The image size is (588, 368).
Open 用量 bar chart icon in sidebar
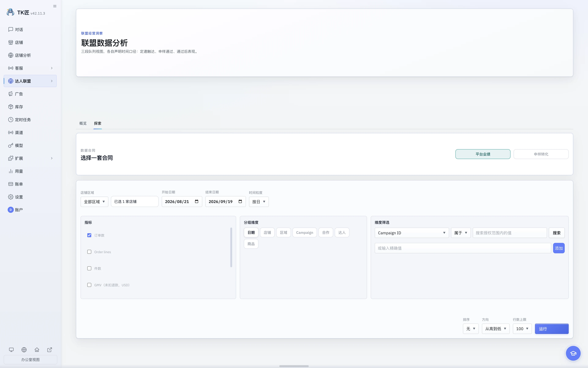11,171
